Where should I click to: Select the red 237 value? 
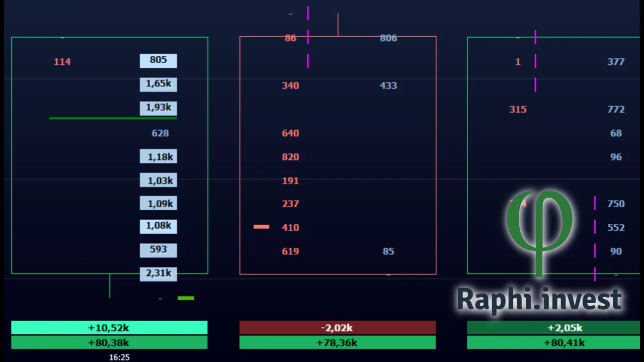(290, 204)
